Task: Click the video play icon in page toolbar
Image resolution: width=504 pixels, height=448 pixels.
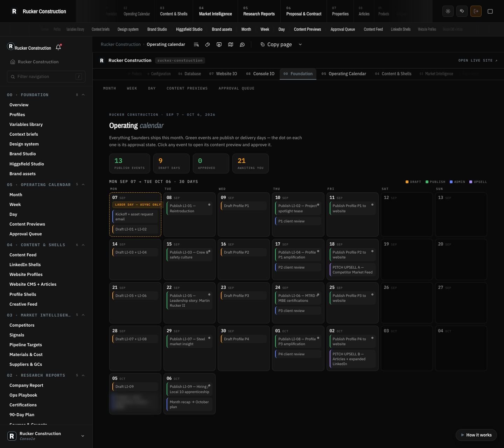Action: [x=219, y=44]
